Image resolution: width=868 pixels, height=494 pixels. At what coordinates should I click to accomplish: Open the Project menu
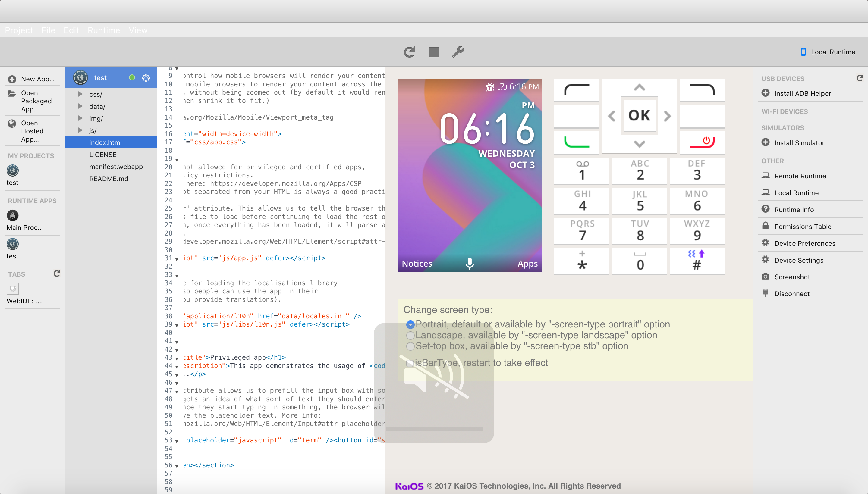click(19, 30)
